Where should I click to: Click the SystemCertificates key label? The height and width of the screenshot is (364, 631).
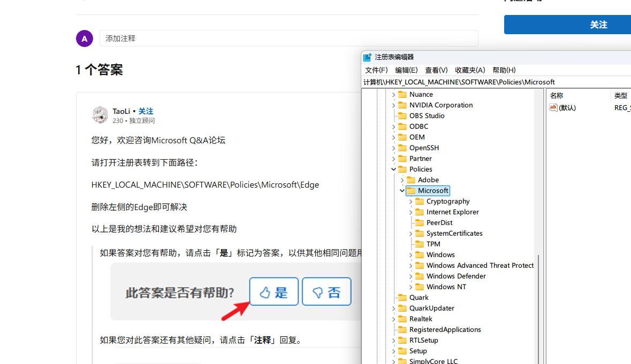click(x=454, y=234)
